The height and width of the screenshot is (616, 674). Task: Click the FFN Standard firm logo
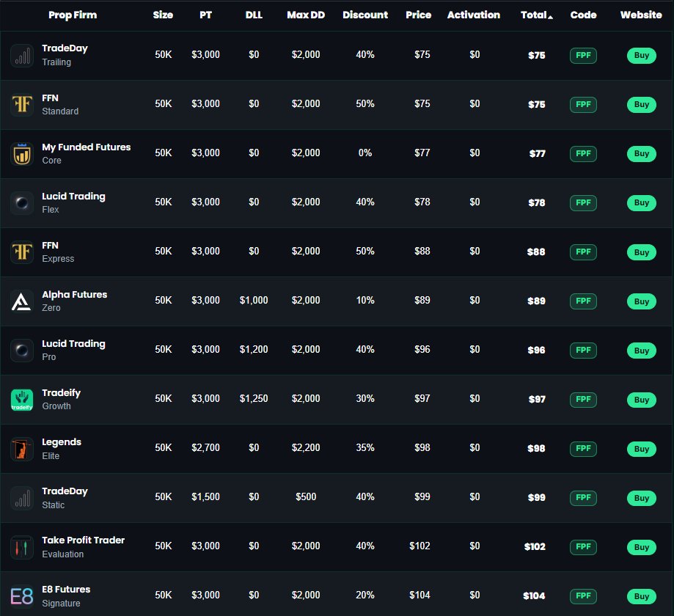pyautogui.click(x=22, y=104)
